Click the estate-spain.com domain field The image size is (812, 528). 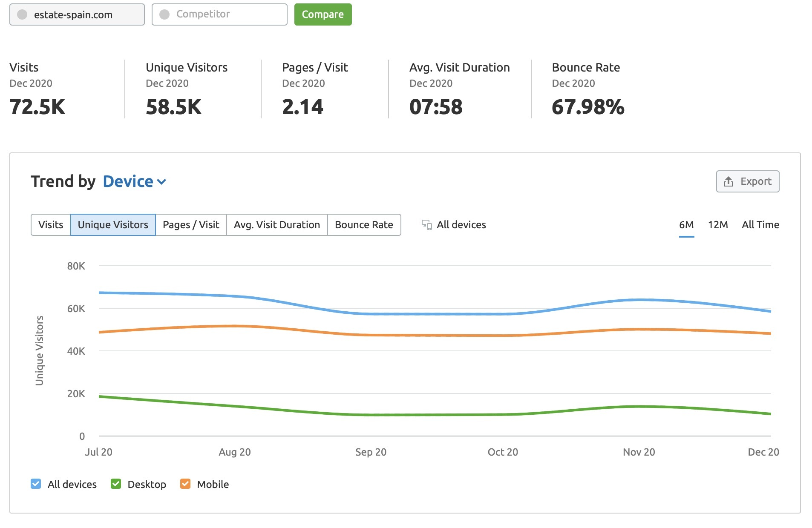click(77, 14)
